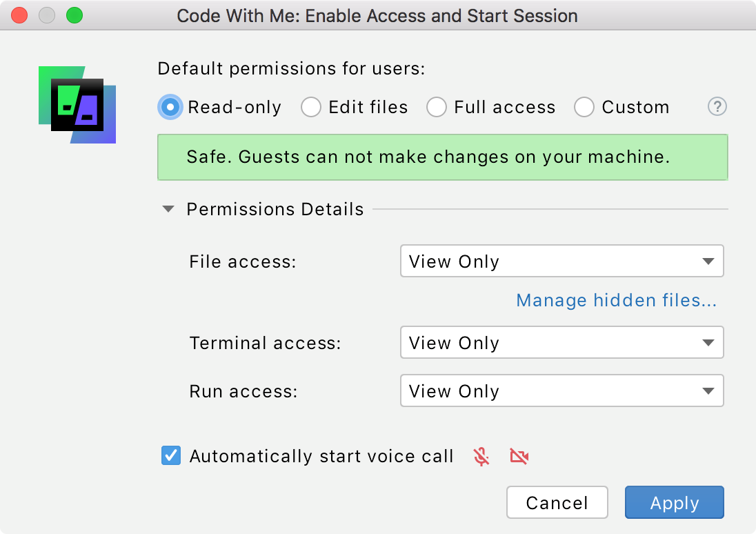Select the Read-only permission
This screenshot has height=534, width=756.
170,107
